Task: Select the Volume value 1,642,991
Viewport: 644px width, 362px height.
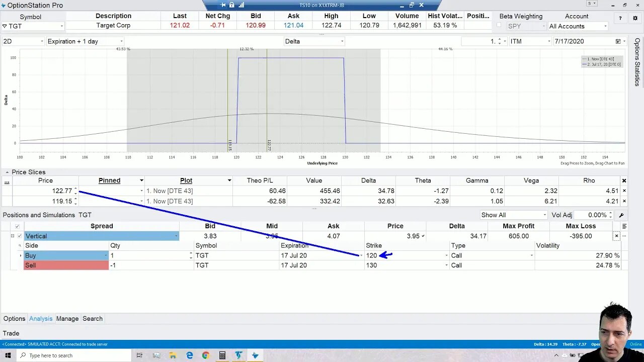Action: (407, 25)
